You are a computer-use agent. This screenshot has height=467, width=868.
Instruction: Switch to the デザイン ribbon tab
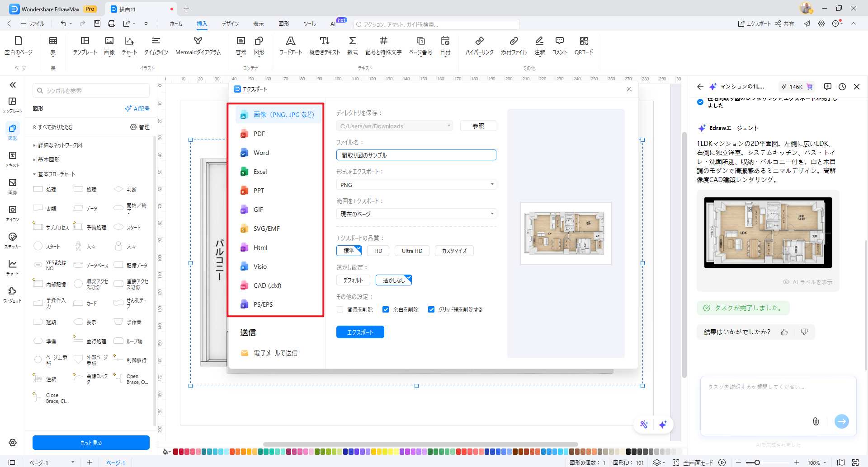click(x=230, y=24)
